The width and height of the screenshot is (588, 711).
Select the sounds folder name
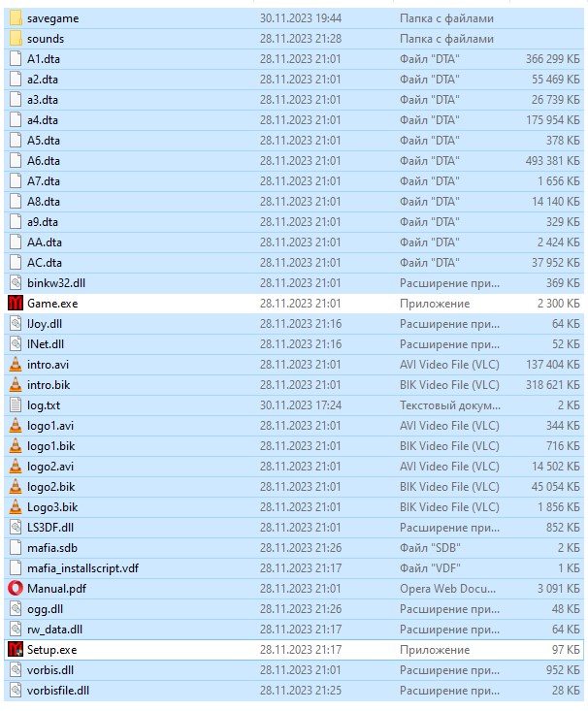tap(46, 39)
